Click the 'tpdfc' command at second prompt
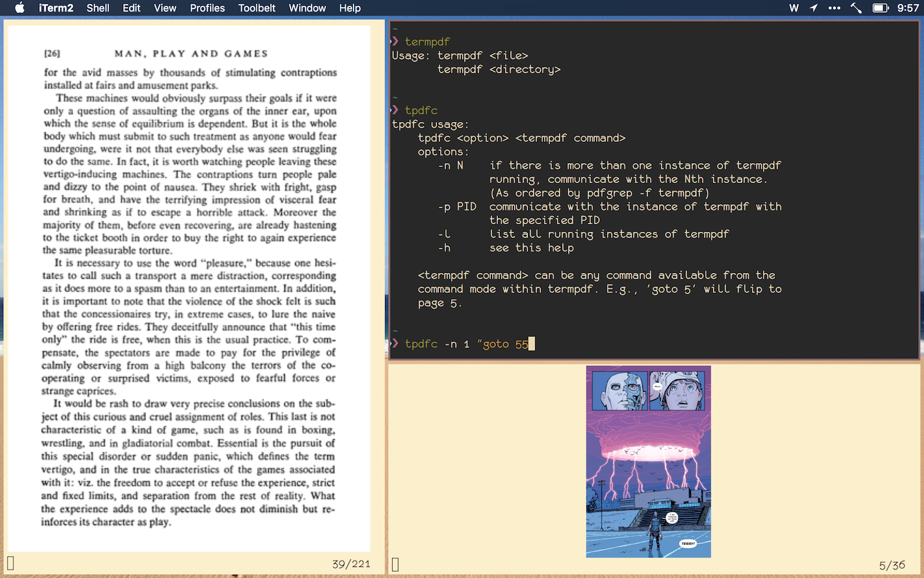Screen dimensions: 924x578 (x=421, y=110)
